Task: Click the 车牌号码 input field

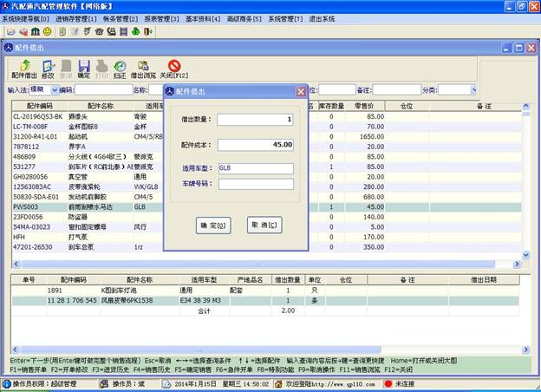Action: coord(256,184)
